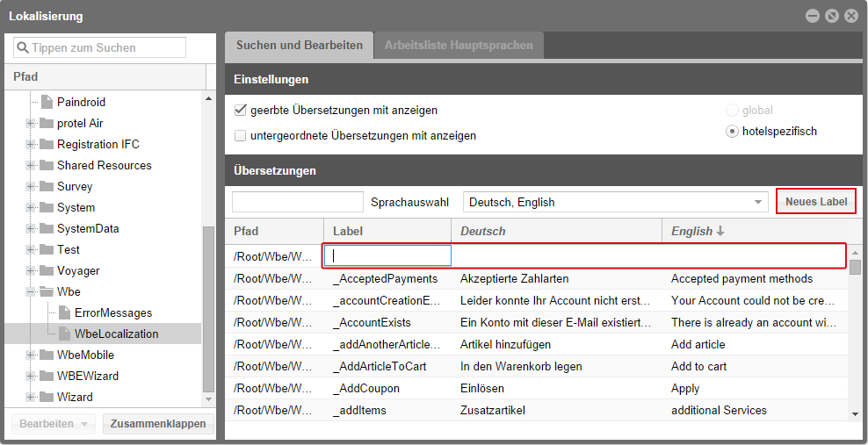This screenshot has height=445, width=868.
Task: Click the folder icon beside WBEWizard
Action: point(46,377)
